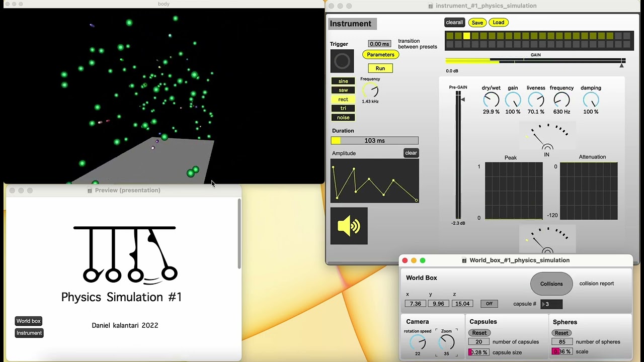Screen dimensions: 644x362
Task: Adjust the damping knob
Action: coord(591,100)
